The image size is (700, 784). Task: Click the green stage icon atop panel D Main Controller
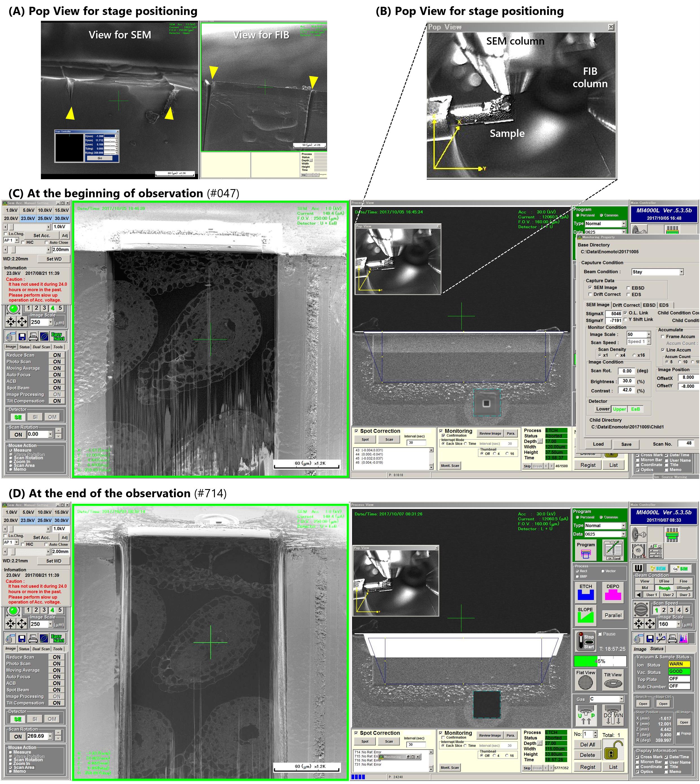(672, 535)
